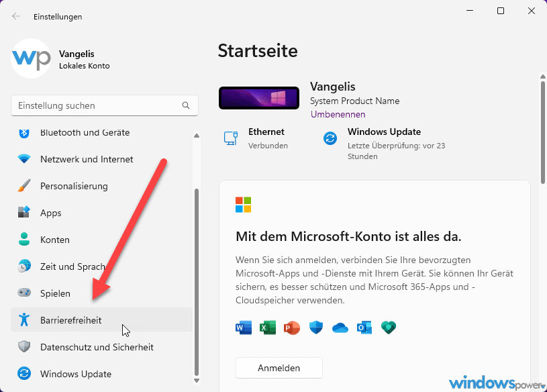Select Personalisierung in the sidebar
The width and height of the screenshot is (547, 392).
pyautogui.click(x=101, y=186)
